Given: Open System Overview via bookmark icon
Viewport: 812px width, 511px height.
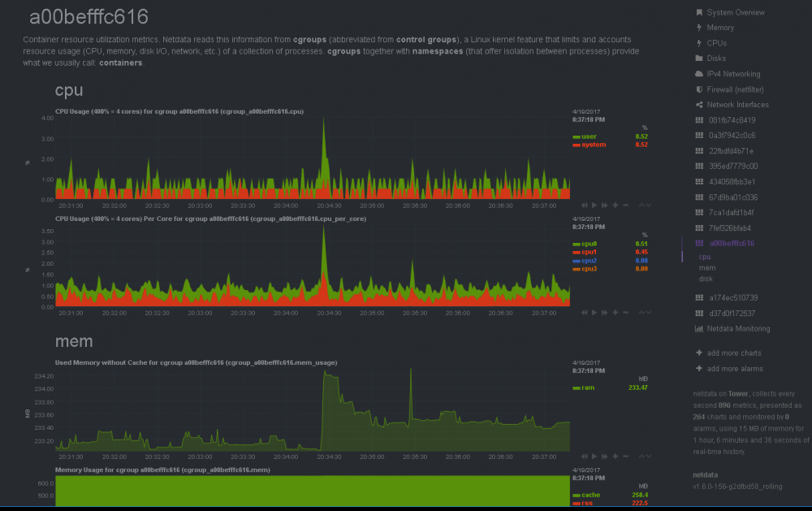Looking at the screenshot, I should tap(699, 12).
